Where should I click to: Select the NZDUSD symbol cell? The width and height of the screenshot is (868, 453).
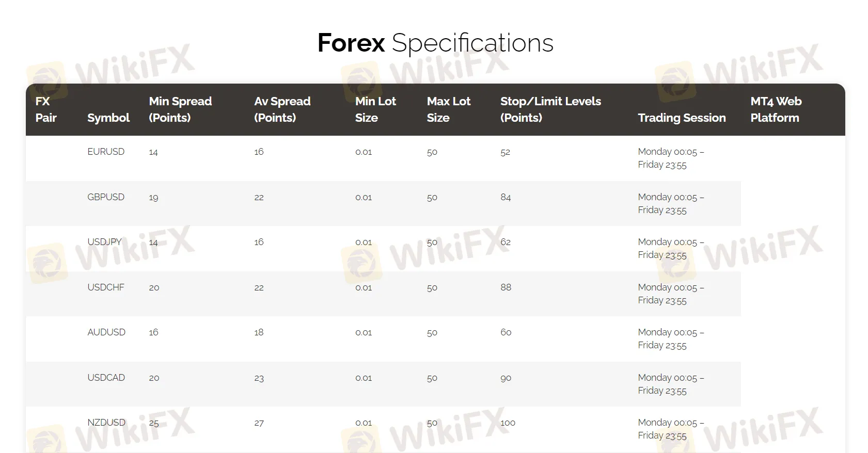click(x=106, y=423)
